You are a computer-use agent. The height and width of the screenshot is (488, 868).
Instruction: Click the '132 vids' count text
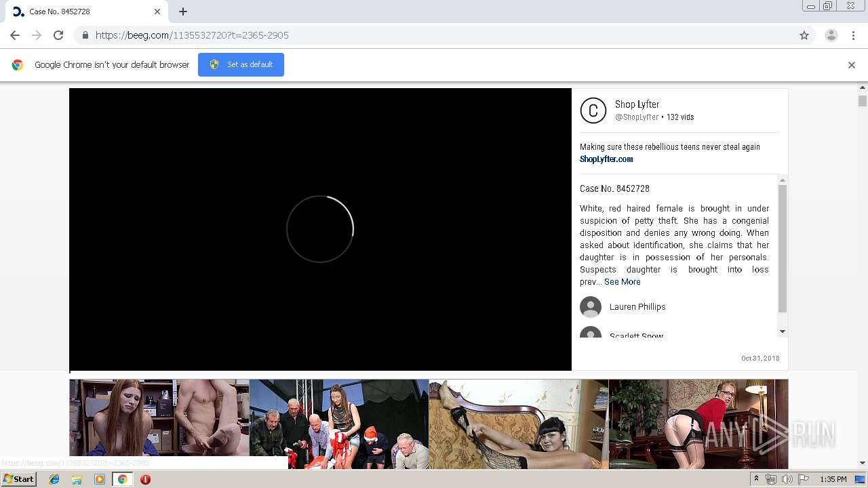click(x=680, y=117)
